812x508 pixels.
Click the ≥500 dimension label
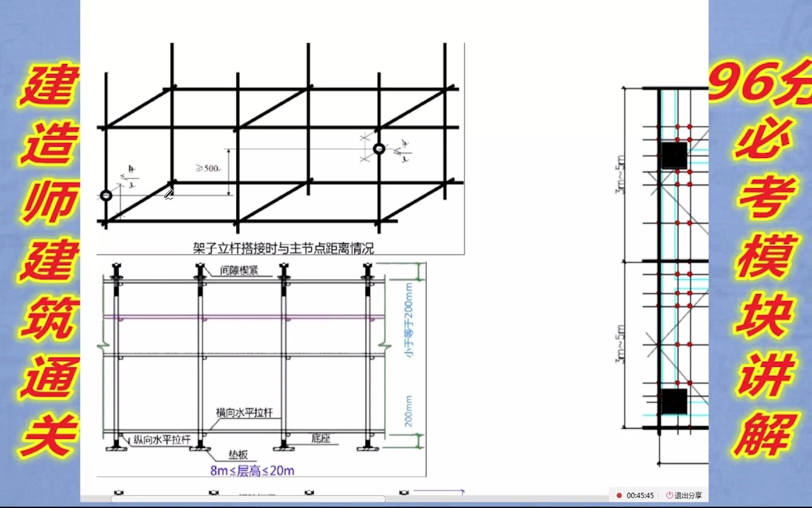click(208, 168)
